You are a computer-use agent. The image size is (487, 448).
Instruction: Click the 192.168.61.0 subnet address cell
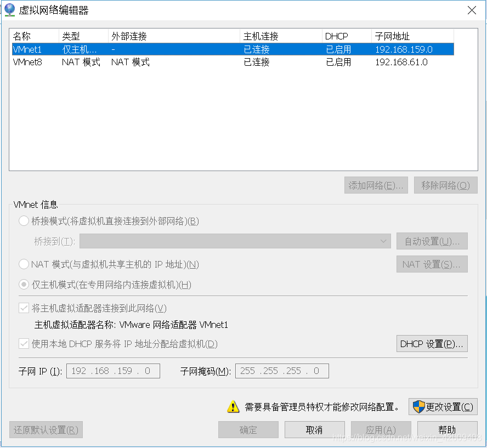401,62
